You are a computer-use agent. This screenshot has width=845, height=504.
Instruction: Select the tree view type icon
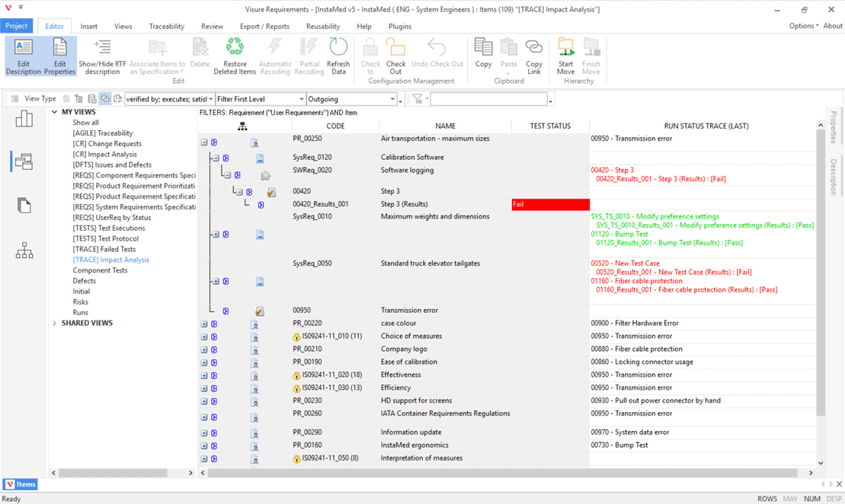coord(79,99)
